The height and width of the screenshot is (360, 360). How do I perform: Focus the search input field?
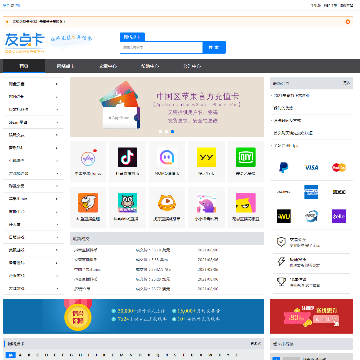click(161, 47)
